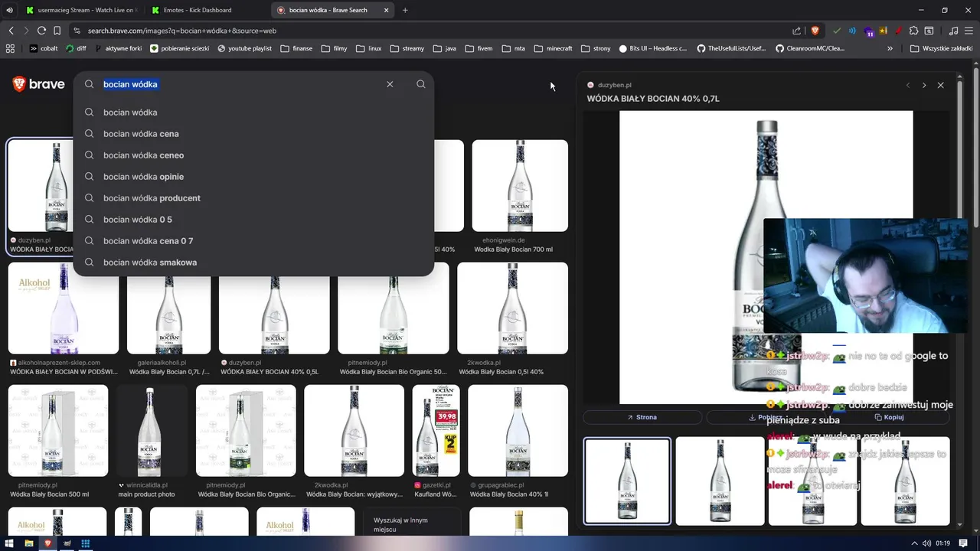Click the Brave logo on the search page
980x551 pixels.
(x=38, y=84)
